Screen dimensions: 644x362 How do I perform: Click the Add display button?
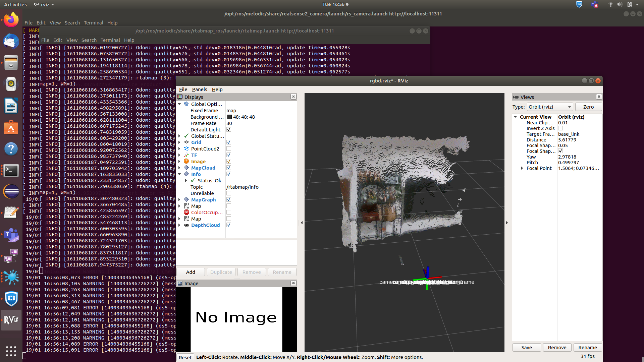click(191, 272)
